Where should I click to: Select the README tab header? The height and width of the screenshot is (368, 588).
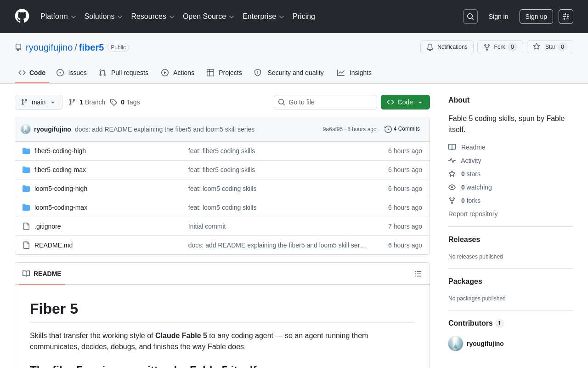[42, 274]
